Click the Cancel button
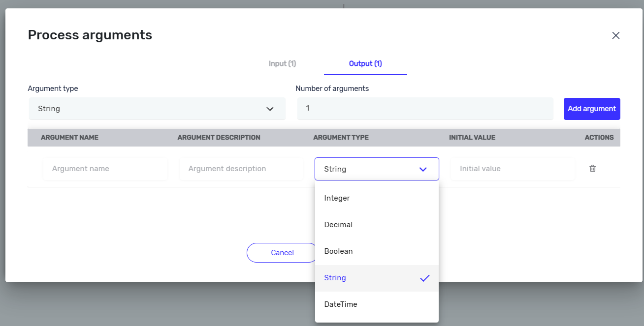The image size is (644, 326). [282, 253]
